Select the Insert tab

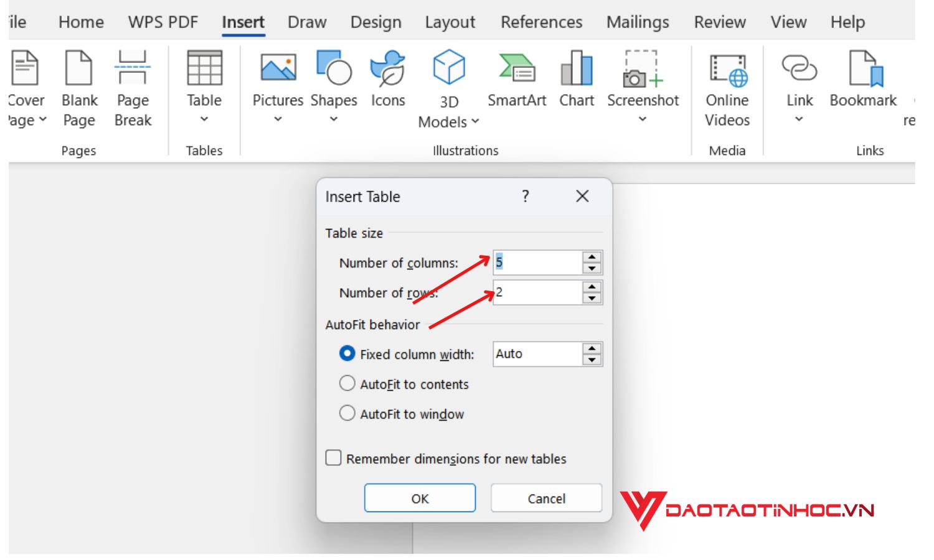coord(243,22)
